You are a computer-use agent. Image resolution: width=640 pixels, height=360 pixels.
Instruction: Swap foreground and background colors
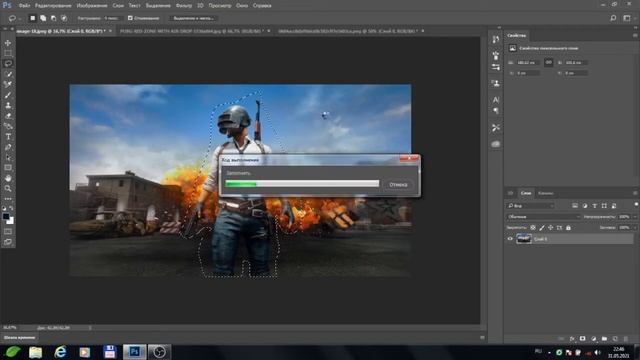(11, 208)
